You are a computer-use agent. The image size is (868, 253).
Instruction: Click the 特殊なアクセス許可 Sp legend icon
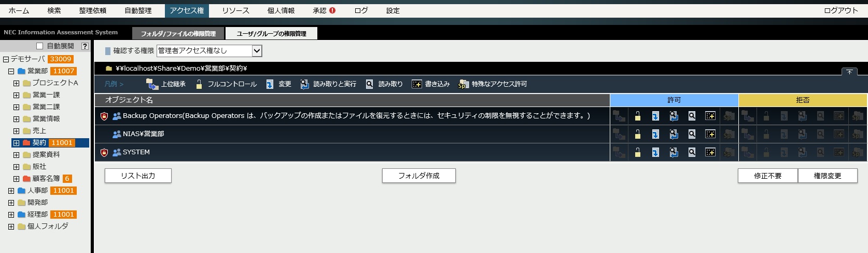[463, 84]
